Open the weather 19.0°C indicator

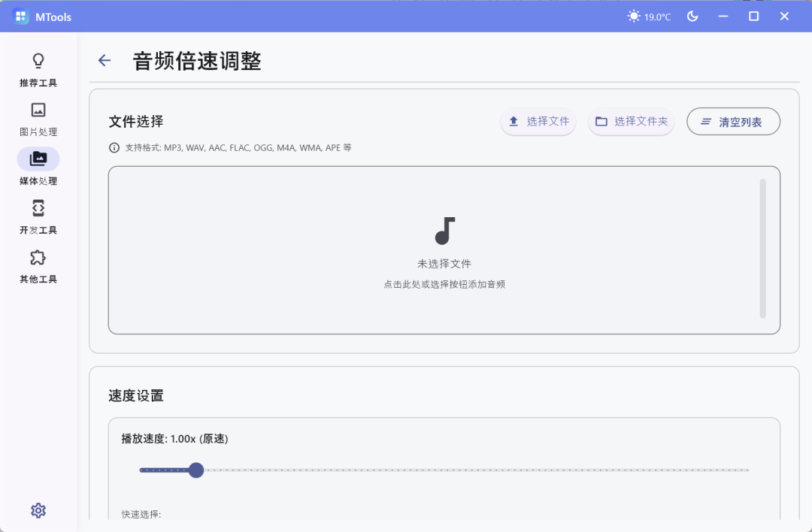[x=649, y=17]
